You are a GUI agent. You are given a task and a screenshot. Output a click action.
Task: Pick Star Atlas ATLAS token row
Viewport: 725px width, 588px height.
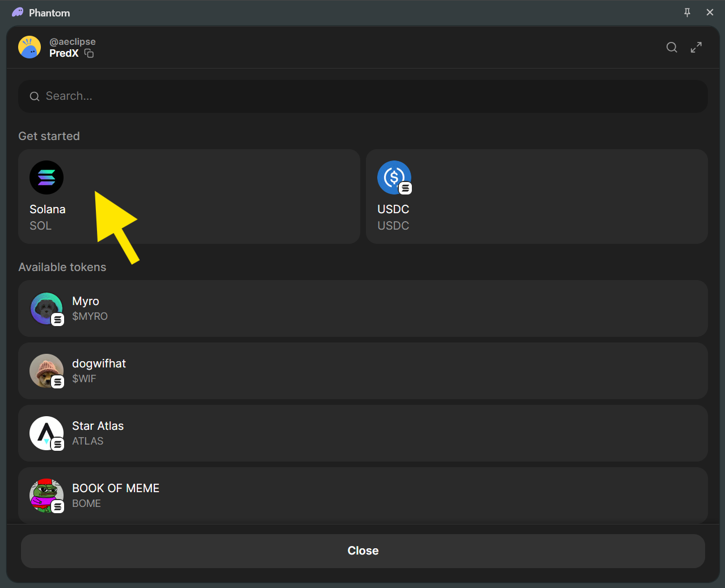click(363, 433)
